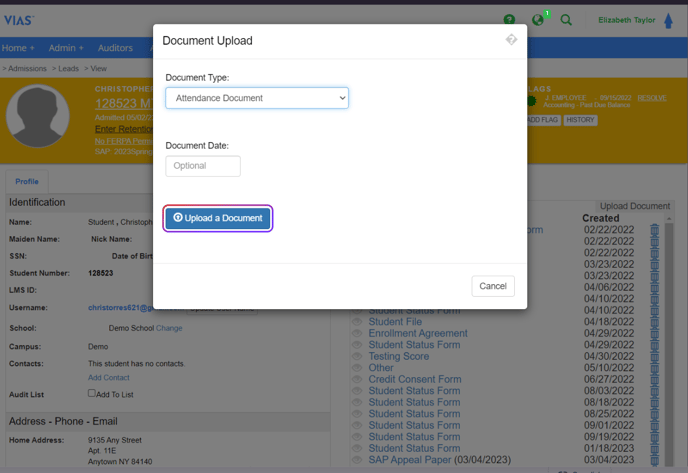Screen dimensions: 688x473
Task: Toggle eye icon for Student File
Action: (x=357, y=322)
